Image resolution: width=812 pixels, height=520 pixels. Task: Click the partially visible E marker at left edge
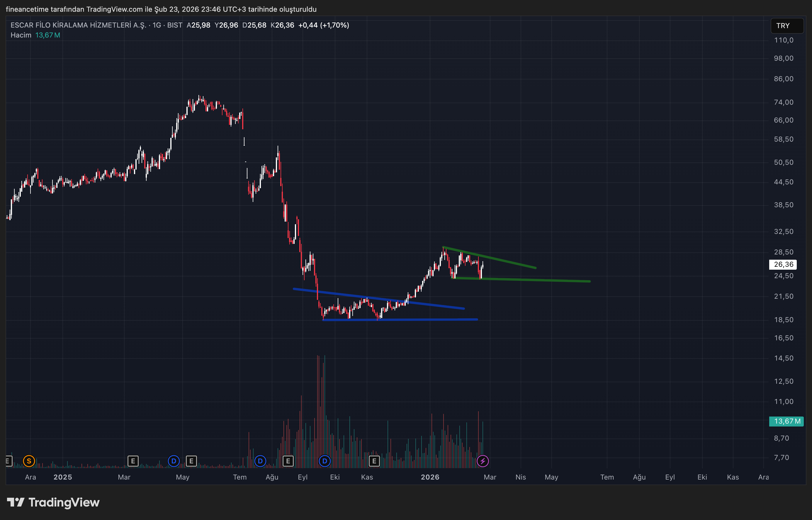point(9,461)
